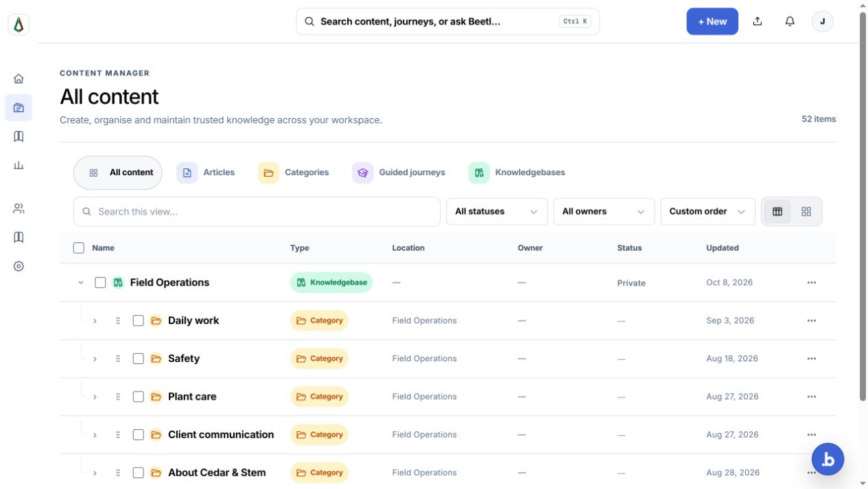This screenshot has height=489, width=868.
Task: Click folder icon beside Daily work
Action: (156, 321)
